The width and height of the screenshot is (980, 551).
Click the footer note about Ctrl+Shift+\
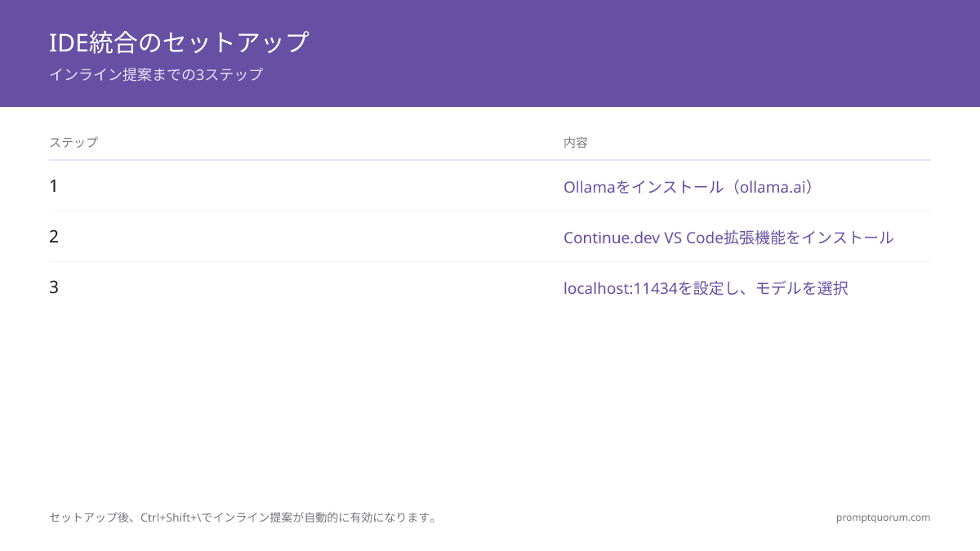(x=244, y=518)
